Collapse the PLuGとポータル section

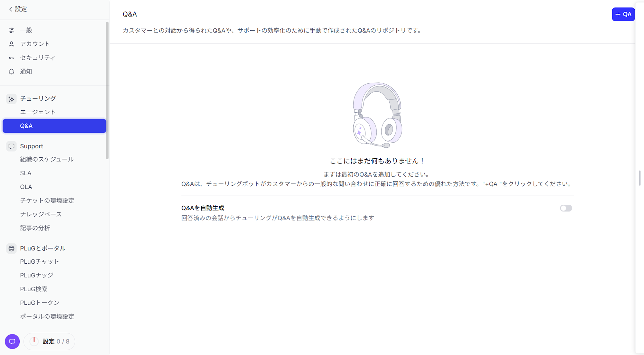pos(42,248)
